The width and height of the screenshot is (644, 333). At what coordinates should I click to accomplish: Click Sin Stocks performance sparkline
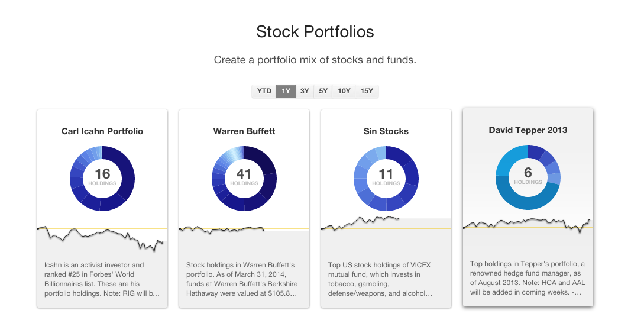(x=361, y=222)
